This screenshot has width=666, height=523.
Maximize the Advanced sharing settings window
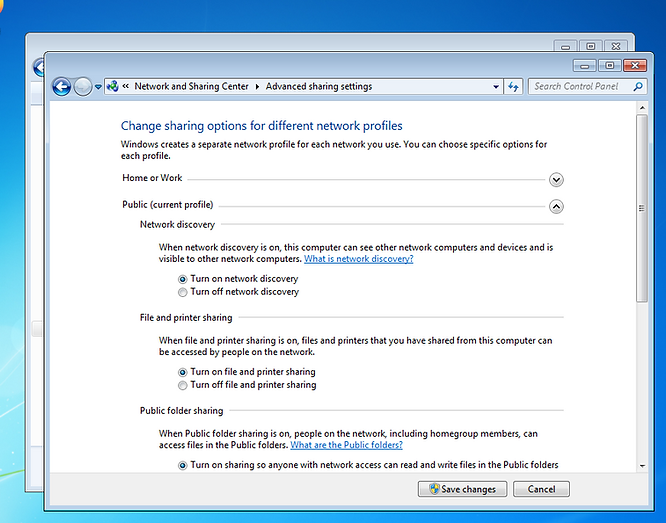pos(610,65)
